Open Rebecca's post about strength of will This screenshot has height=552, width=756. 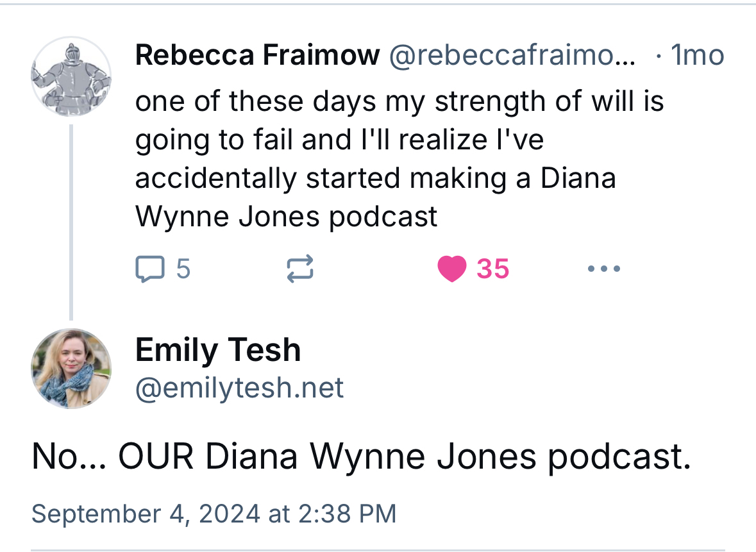pyautogui.click(x=398, y=140)
